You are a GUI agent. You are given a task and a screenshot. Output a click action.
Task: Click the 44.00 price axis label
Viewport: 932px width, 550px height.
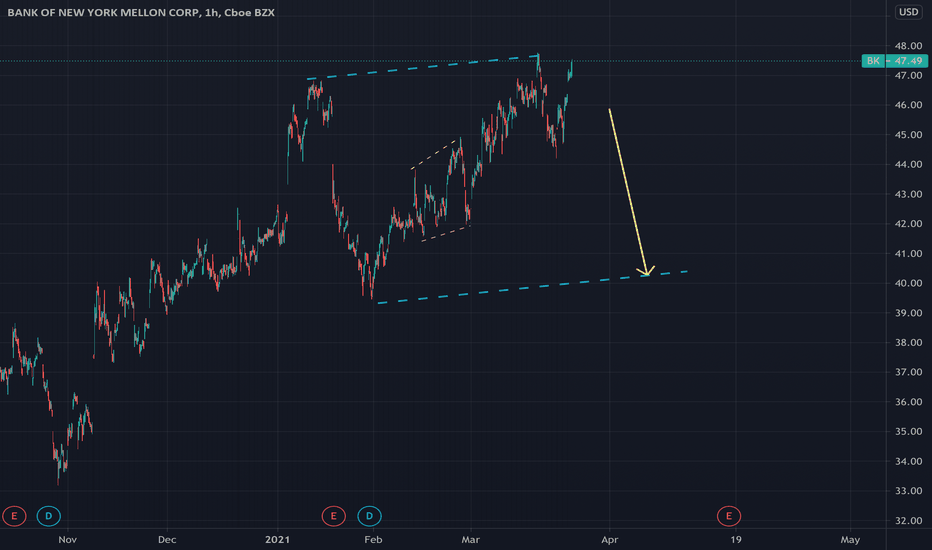point(908,165)
